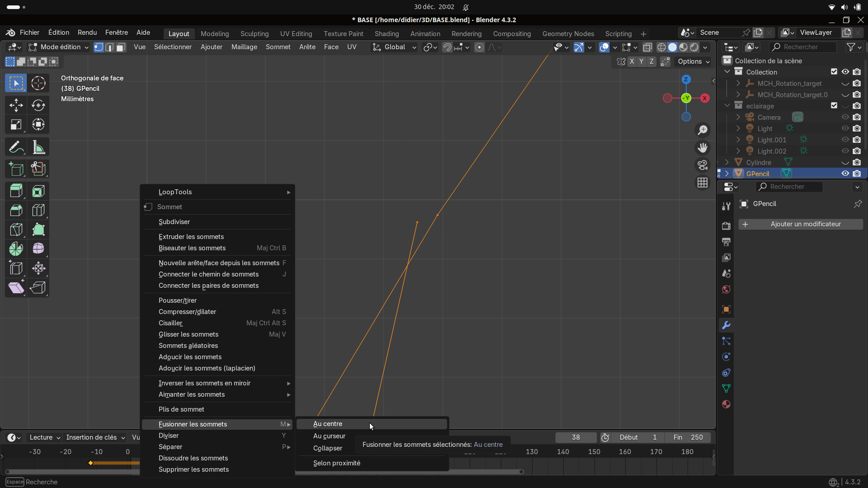
Task: Click Ajouter un modificateur button
Action: tap(800, 224)
